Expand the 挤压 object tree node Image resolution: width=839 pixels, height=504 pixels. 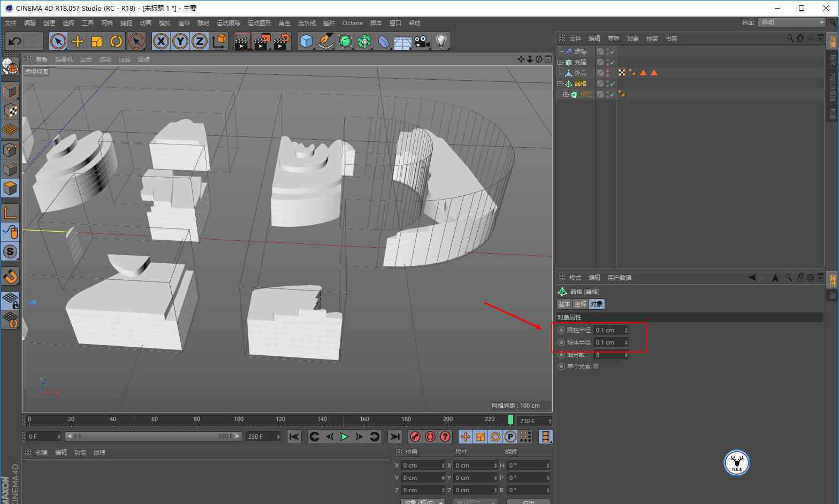click(566, 94)
